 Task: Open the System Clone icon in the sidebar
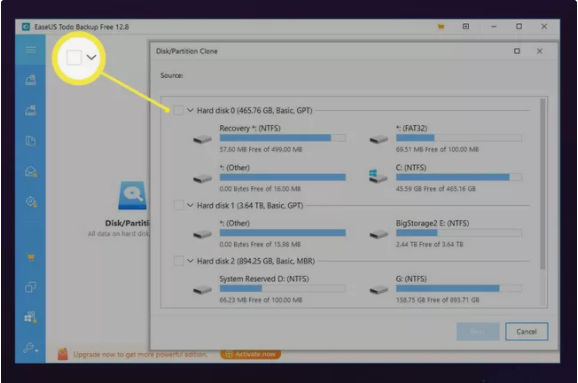tap(31, 317)
